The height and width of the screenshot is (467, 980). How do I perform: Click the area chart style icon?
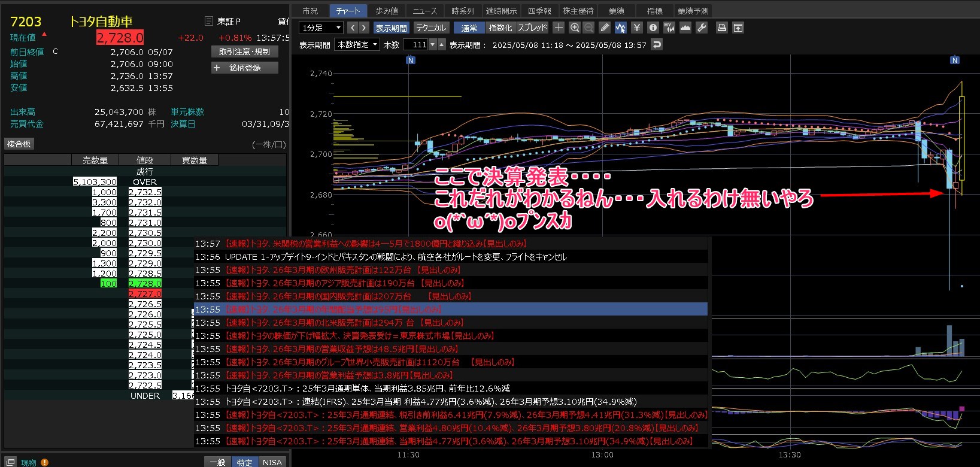coord(685,28)
